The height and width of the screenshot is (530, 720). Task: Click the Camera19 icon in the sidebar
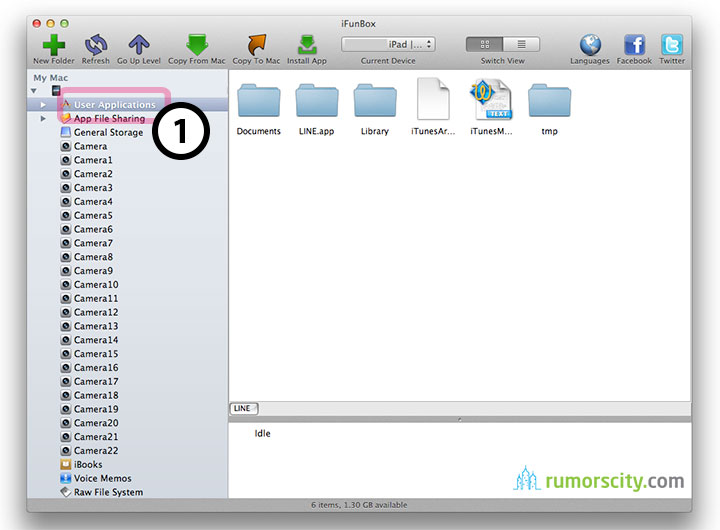click(66, 409)
